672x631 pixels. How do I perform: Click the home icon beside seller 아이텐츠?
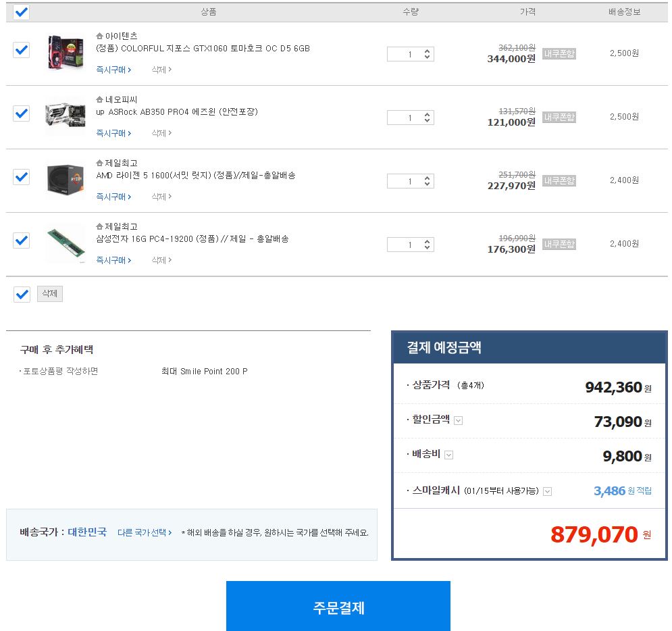click(x=100, y=36)
